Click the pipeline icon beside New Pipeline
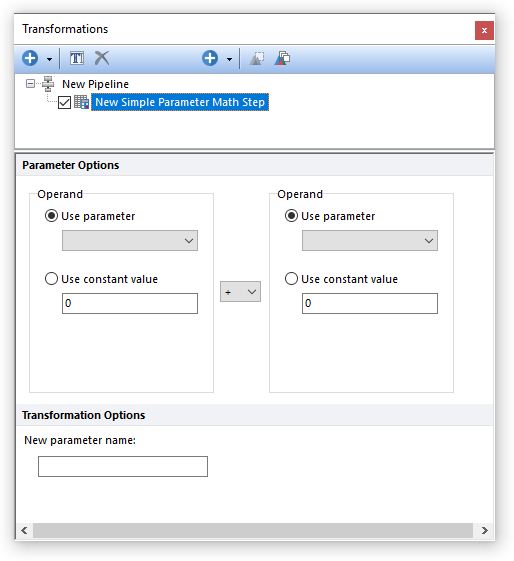 tap(48, 84)
